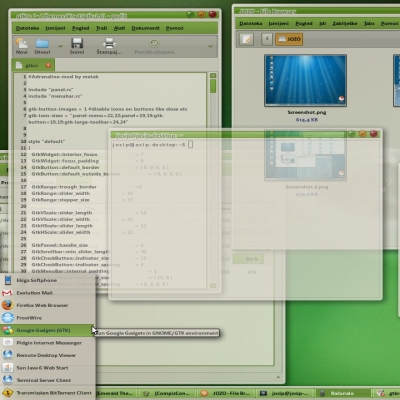The height and width of the screenshot is (400, 400).
Task: Click the GtkVScale::slider_length line
Action: (62, 213)
